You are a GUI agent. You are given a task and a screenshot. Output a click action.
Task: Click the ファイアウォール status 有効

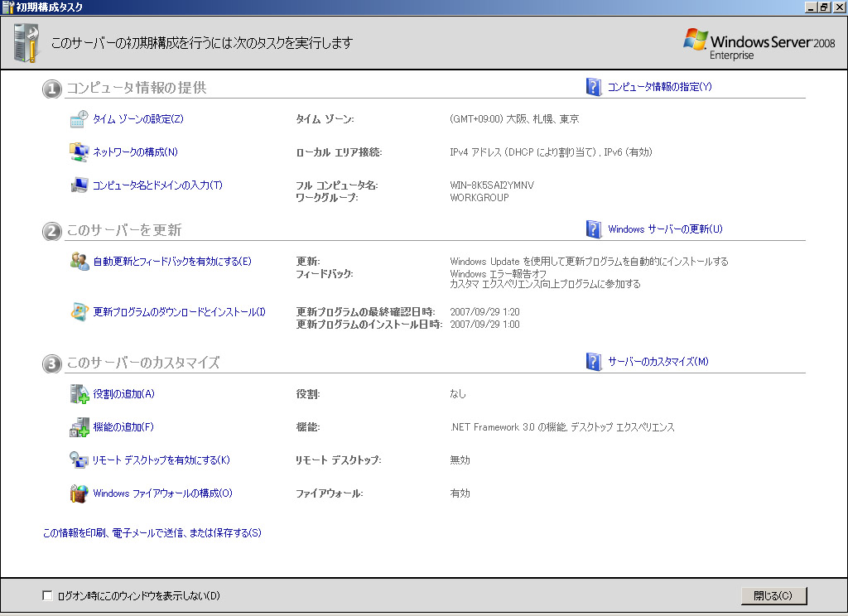pyautogui.click(x=460, y=493)
